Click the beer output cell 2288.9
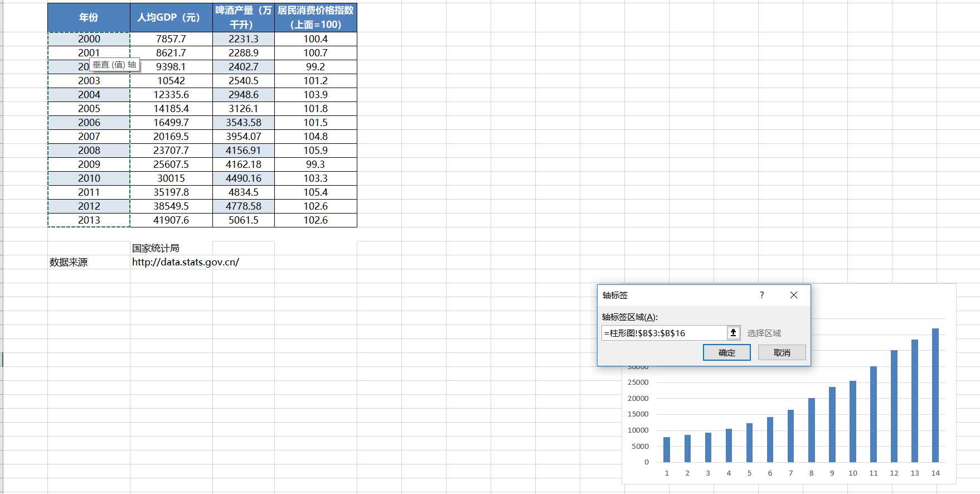Screen dimensions: 980x494 pos(244,53)
